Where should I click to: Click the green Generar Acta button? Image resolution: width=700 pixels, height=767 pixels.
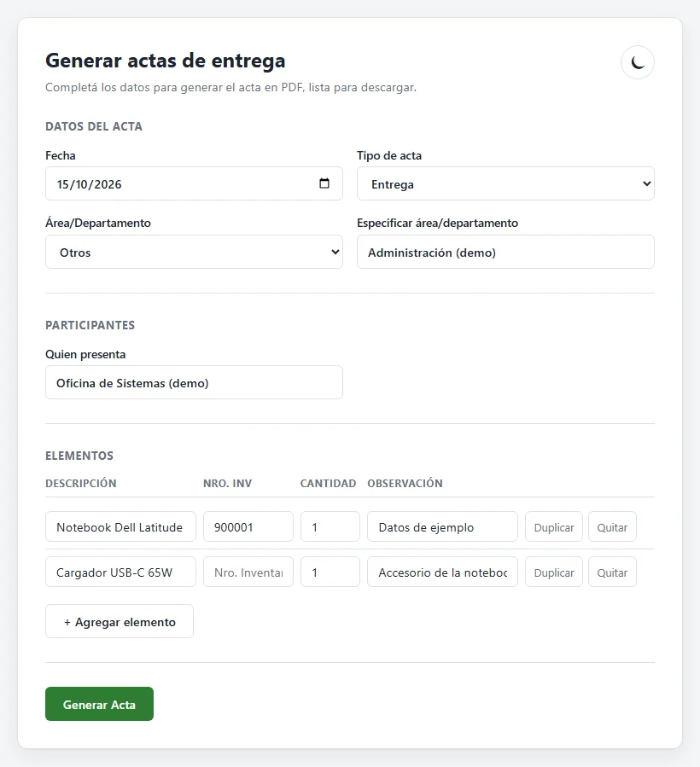(x=99, y=704)
